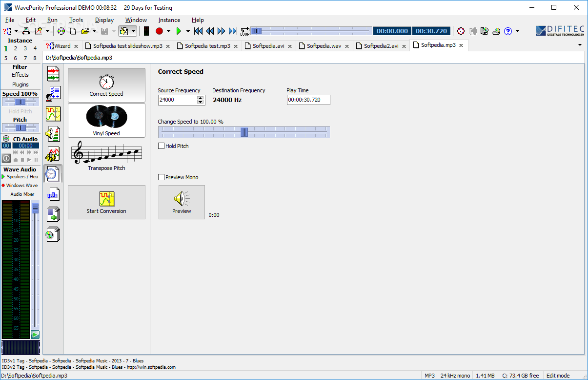This screenshot has width=588, height=380.
Task: Select the add-files green plus sidebar icon
Action: coord(53,214)
